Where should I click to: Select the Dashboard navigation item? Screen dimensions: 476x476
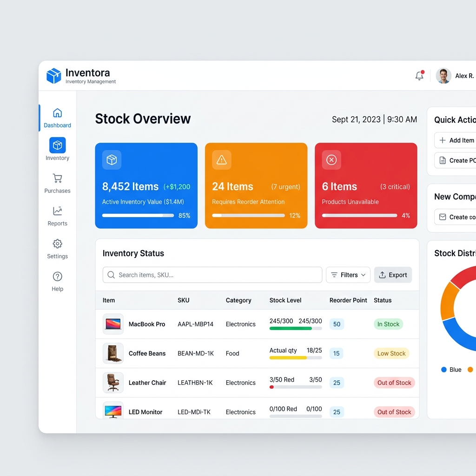(x=57, y=117)
